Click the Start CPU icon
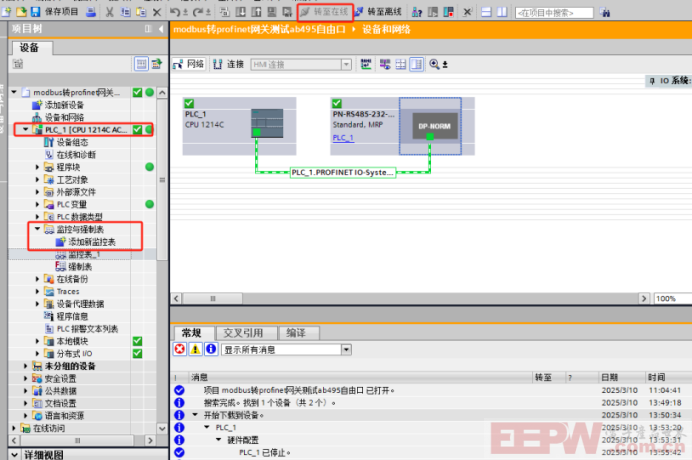 (433, 12)
